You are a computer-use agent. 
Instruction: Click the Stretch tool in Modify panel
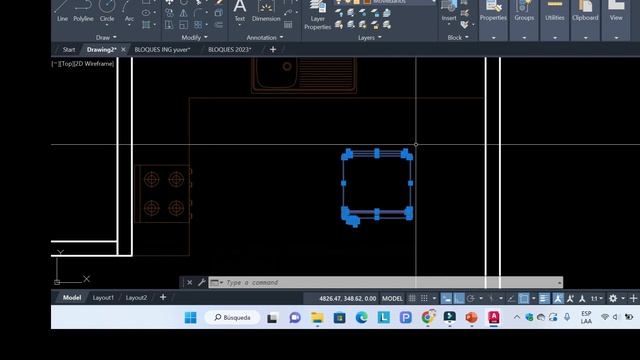tap(169, 25)
